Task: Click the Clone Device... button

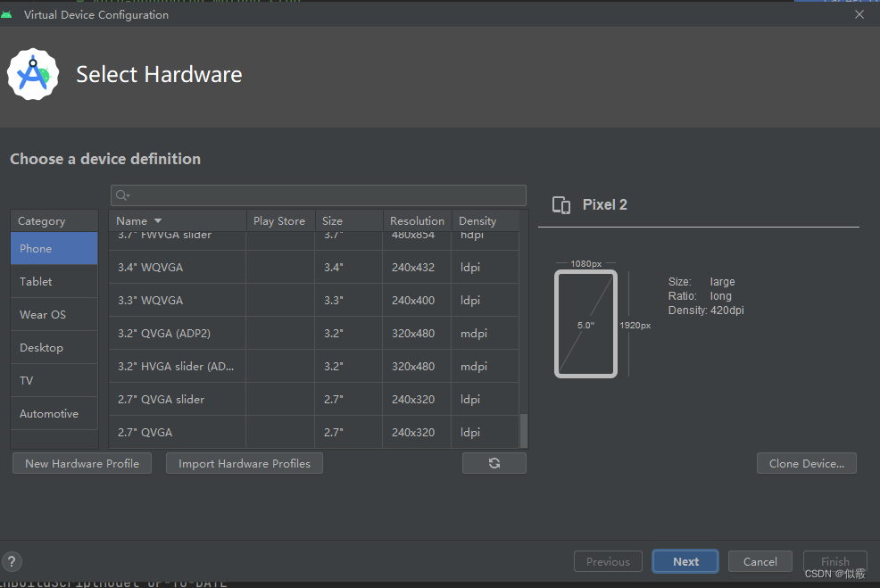Action: coord(807,463)
